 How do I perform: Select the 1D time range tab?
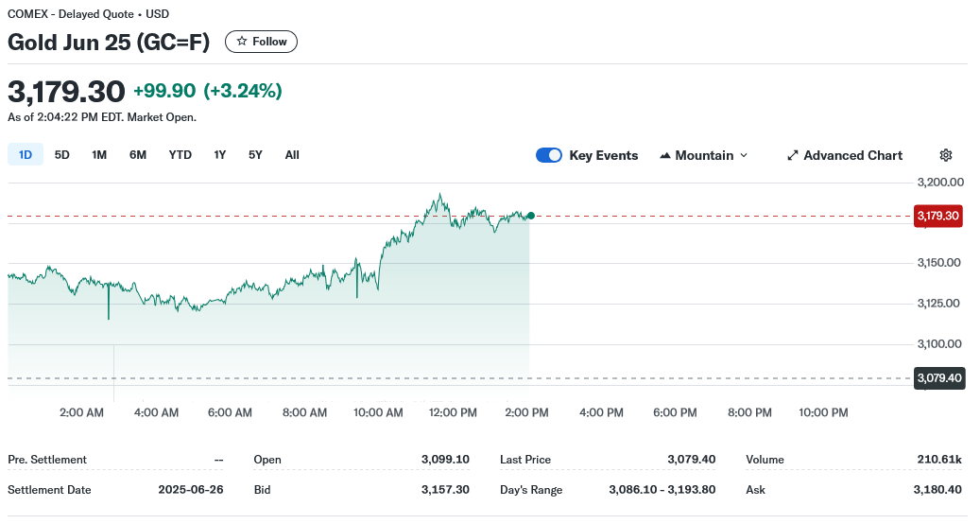click(x=26, y=154)
